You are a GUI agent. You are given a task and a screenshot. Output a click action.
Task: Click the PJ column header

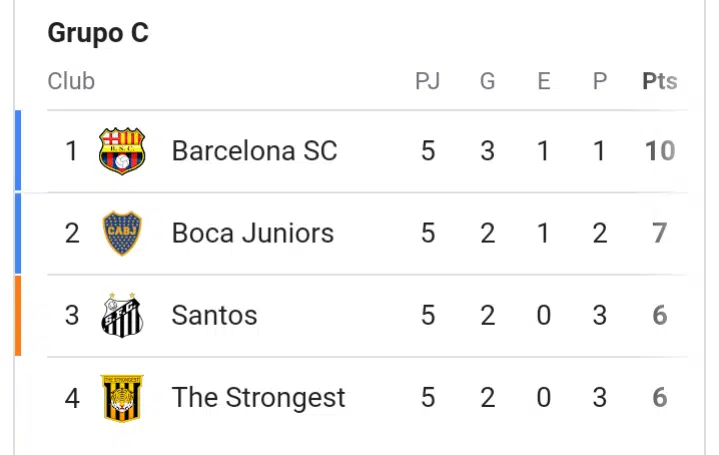427,81
